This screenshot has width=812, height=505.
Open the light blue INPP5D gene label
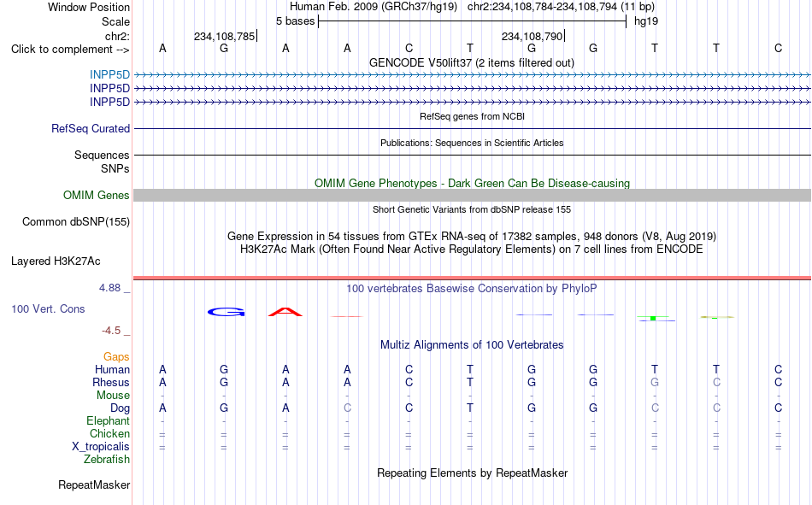tap(109, 74)
